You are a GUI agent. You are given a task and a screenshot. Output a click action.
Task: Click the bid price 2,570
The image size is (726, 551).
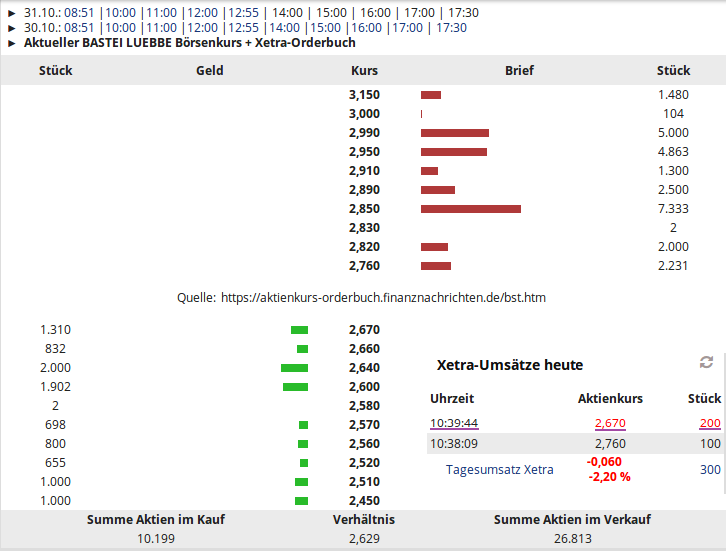point(364,425)
